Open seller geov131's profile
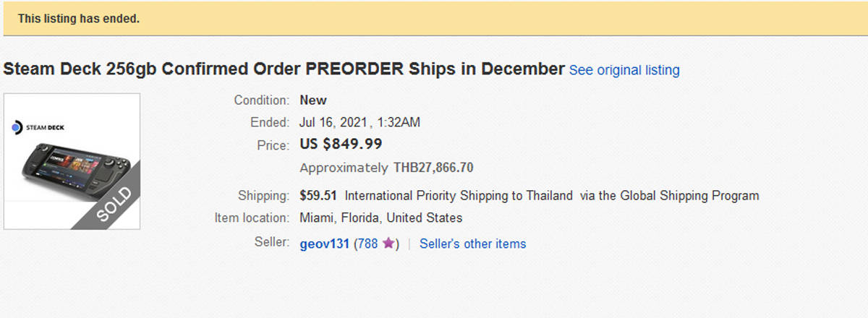Image resolution: width=868 pixels, height=318 pixels. point(324,244)
